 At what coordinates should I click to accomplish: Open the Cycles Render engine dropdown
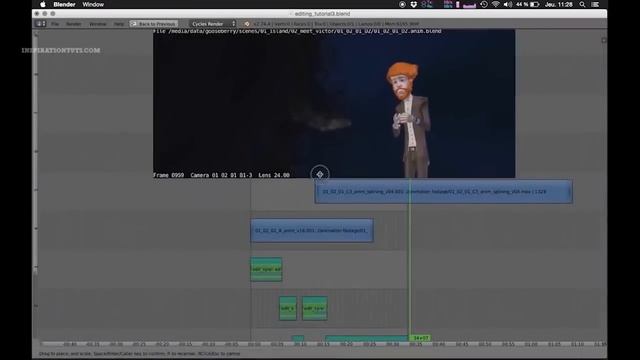213,24
